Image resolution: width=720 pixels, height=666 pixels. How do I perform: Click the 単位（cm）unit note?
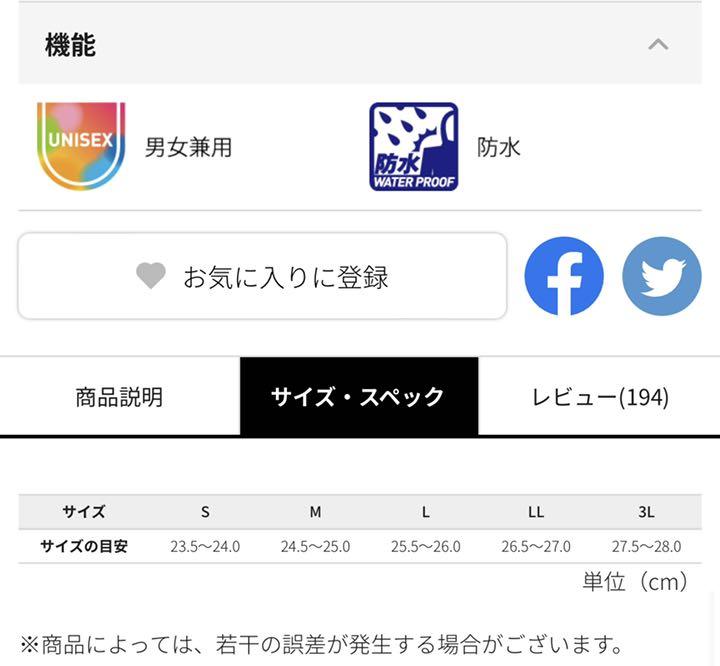636,581
